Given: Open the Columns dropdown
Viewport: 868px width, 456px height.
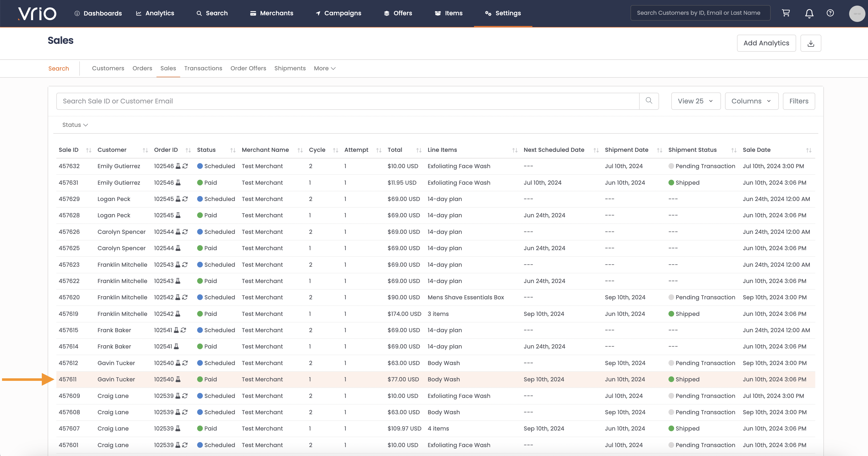Looking at the screenshot, I should [752, 101].
